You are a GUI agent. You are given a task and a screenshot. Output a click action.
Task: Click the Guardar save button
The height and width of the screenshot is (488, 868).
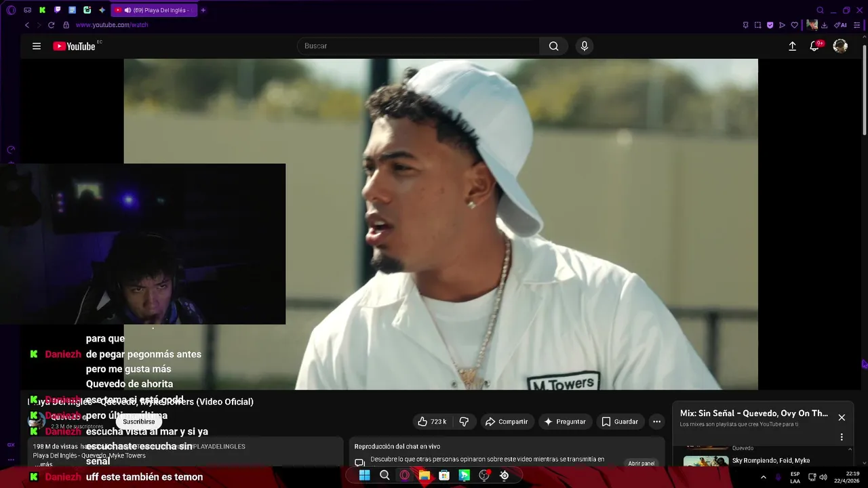(620, 422)
